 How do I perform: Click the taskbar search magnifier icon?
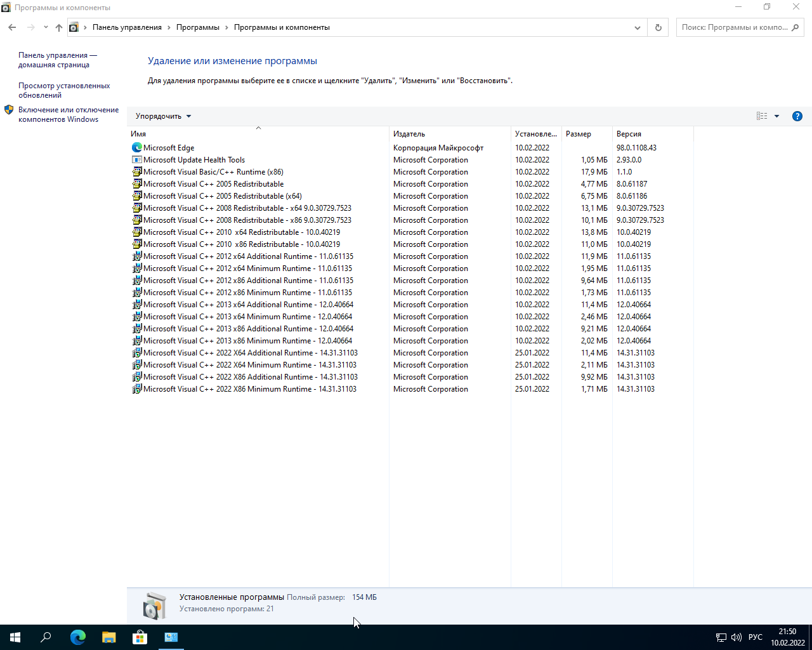[46, 637]
